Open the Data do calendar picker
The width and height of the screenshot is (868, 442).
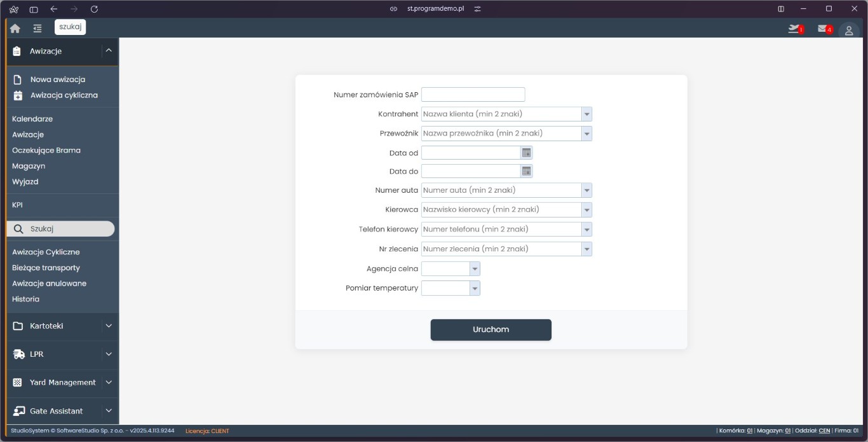(526, 171)
